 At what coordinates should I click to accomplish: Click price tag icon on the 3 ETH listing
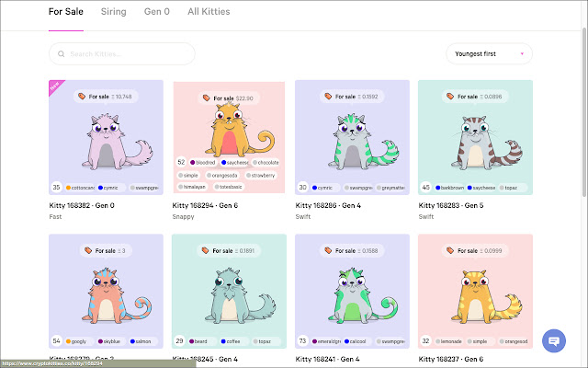(88, 250)
